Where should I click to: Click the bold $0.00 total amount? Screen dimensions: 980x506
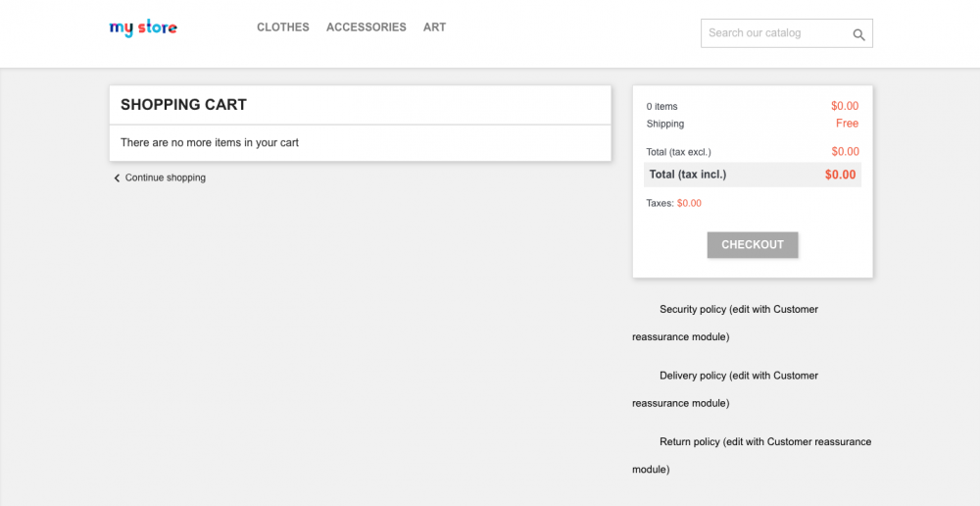(x=840, y=175)
